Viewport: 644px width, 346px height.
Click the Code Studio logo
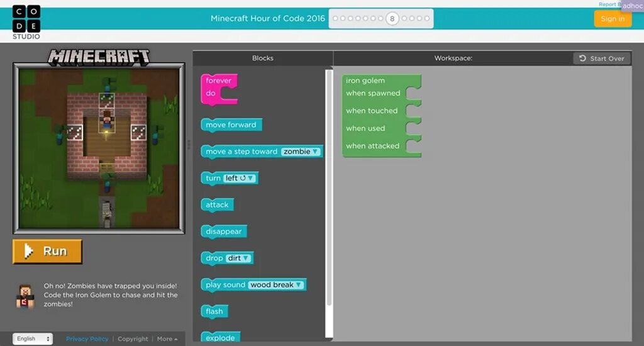[x=26, y=22]
